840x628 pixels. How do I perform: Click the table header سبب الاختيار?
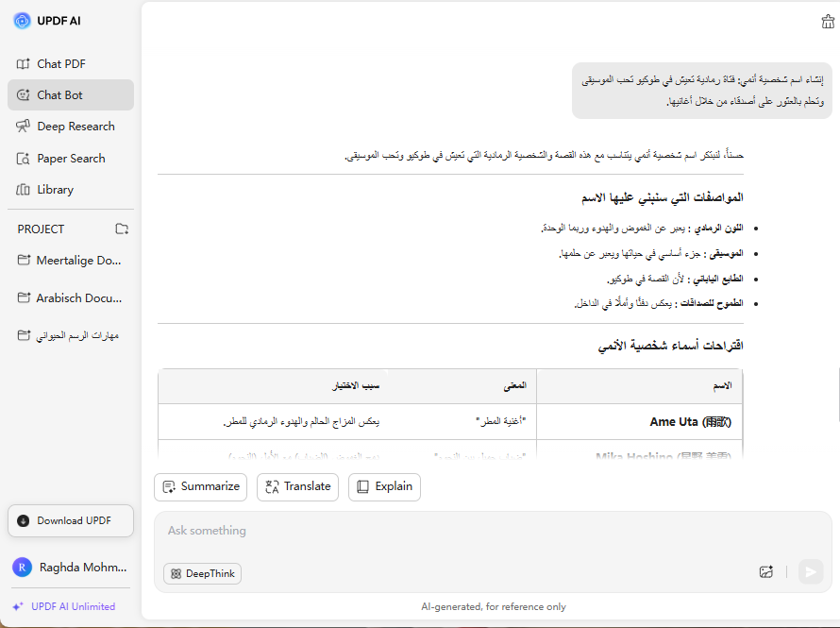[356, 386]
